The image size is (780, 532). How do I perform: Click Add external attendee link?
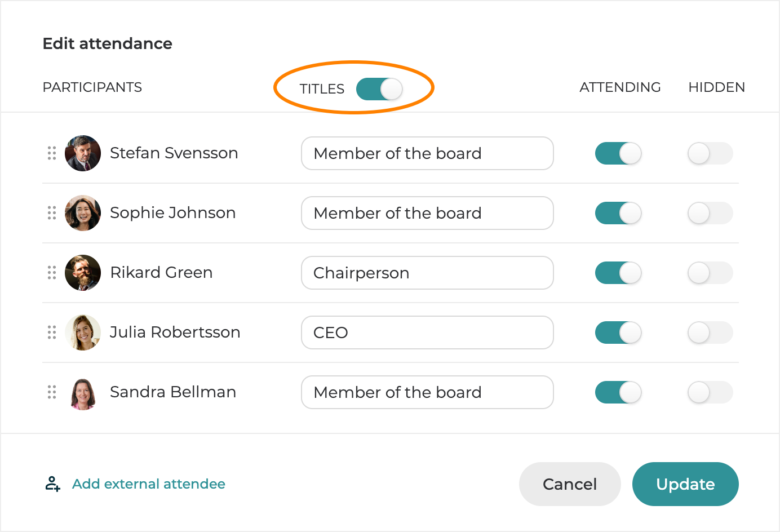click(x=149, y=484)
